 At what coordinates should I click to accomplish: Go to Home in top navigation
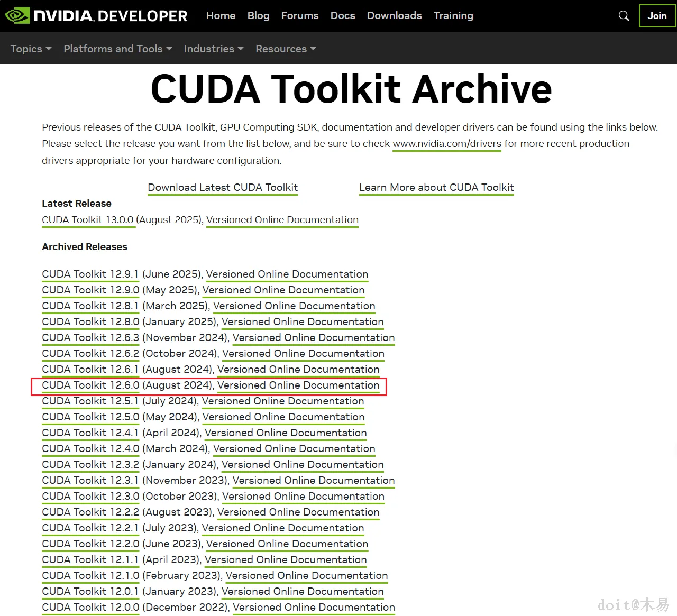(221, 16)
